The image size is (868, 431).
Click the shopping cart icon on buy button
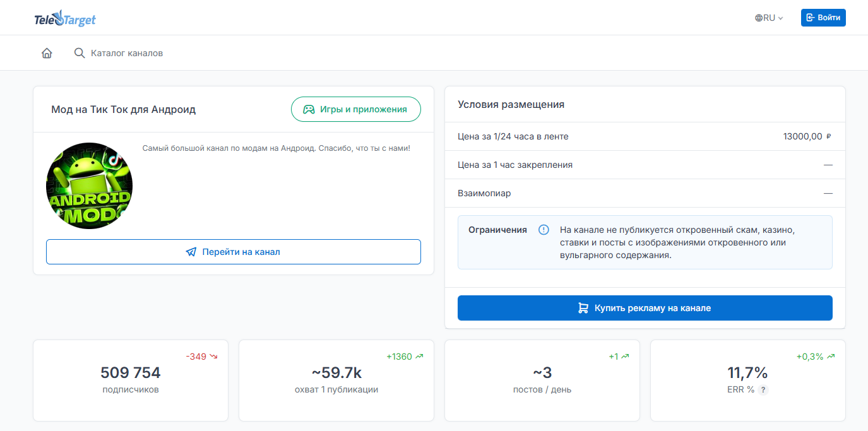[x=583, y=308]
